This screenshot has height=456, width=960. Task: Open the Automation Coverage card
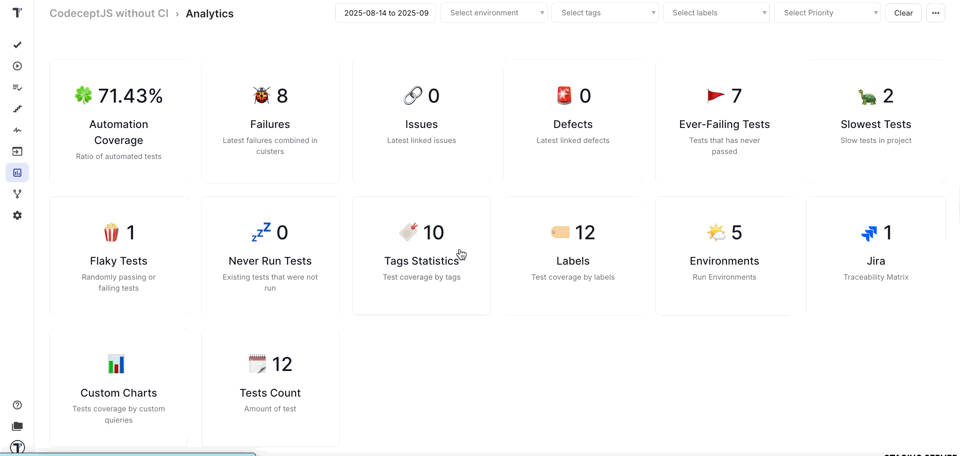coord(119,122)
